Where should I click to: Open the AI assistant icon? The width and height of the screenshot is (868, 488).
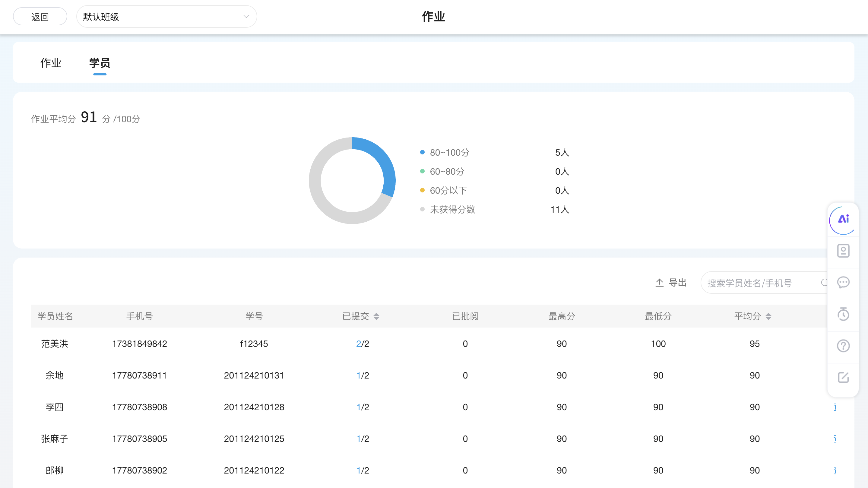pyautogui.click(x=843, y=220)
